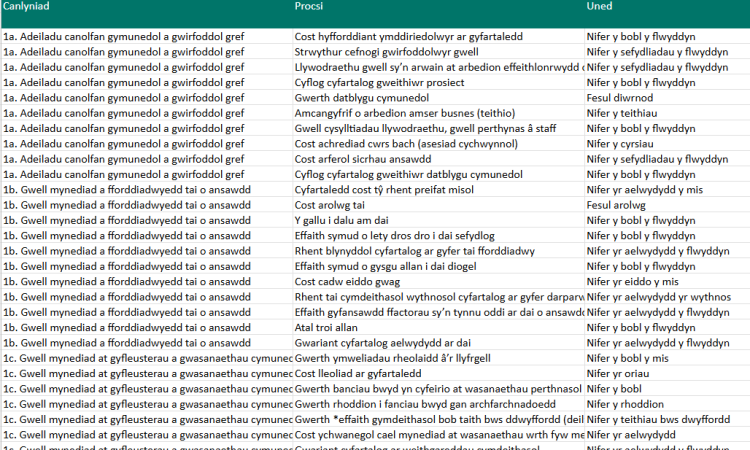Select cell starting 'Effaith gyfansawdd ffactorau'

(x=439, y=312)
